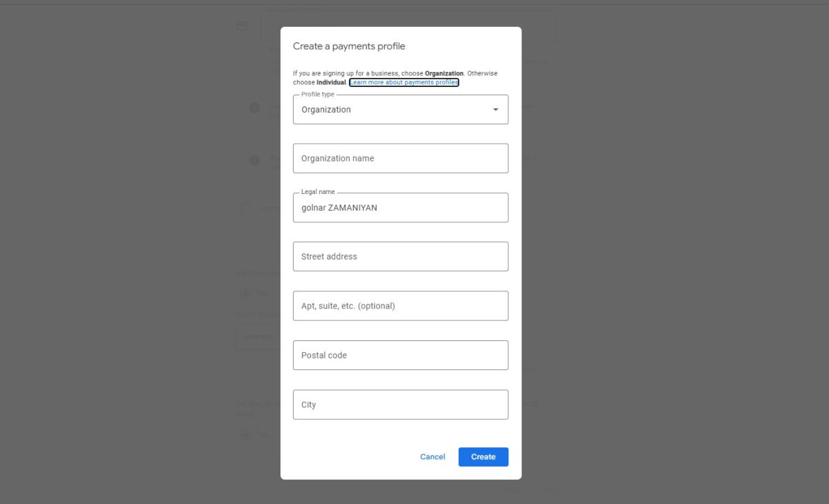Focus the Organization name field
The width and height of the screenshot is (829, 504).
[x=401, y=158]
